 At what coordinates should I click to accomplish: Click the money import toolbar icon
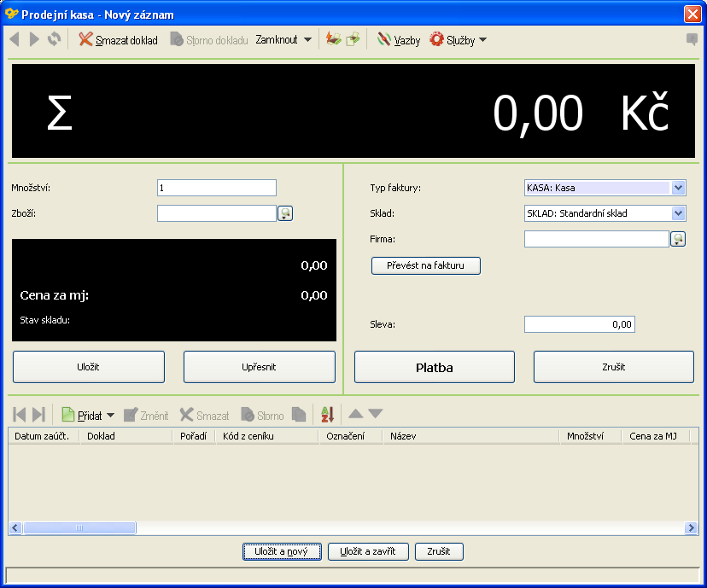334,39
